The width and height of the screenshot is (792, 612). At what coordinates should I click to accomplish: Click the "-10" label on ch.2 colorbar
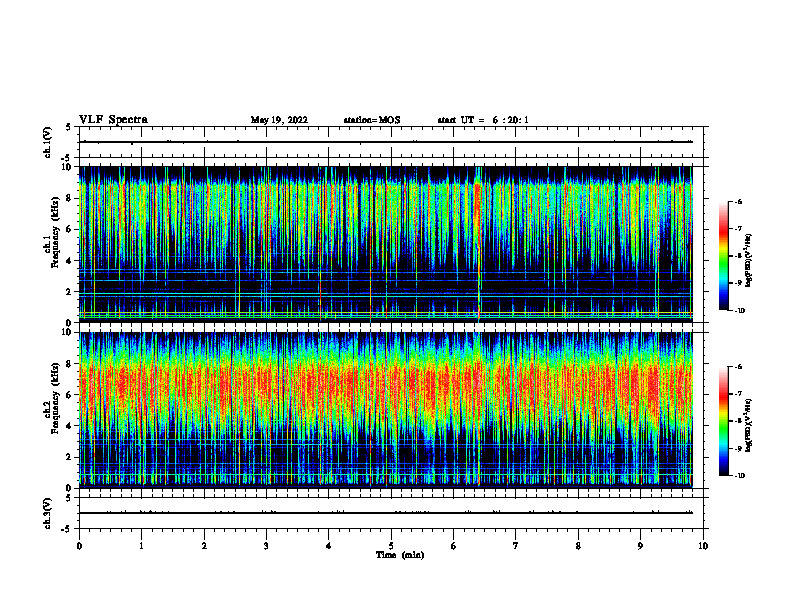pyautogui.click(x=740, y=476)
